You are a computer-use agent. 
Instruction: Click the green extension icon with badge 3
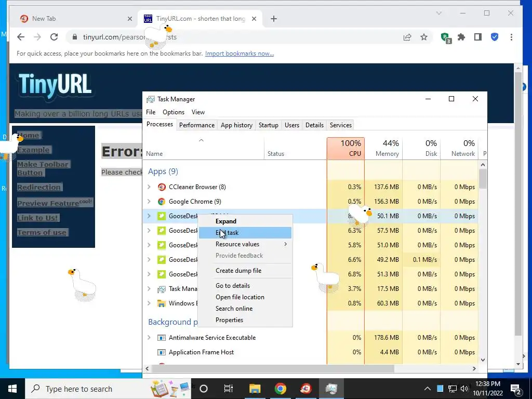click(445, 37)
